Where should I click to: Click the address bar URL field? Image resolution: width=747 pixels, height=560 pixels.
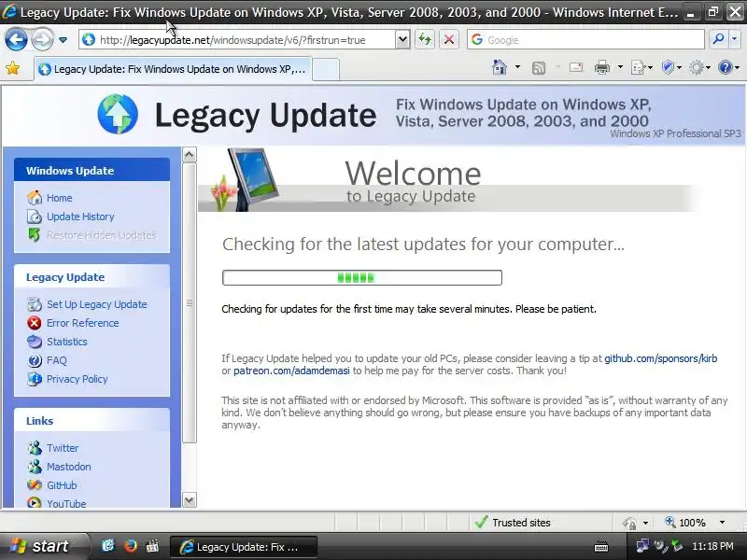pos(237,40)
